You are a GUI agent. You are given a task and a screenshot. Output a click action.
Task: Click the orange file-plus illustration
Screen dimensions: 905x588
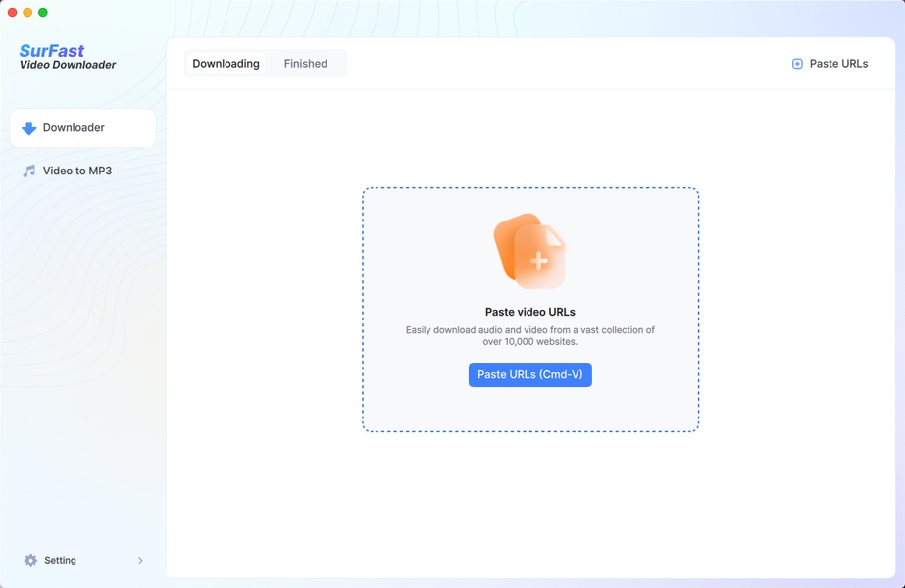point(529,251)
